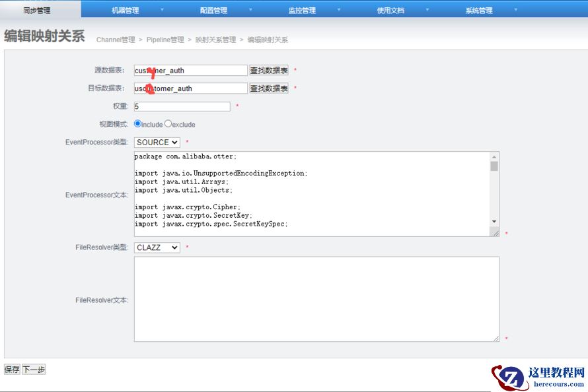588x392 pixels.
Task: Click 查找数据表 button for 目标数据表
Action: point(269,88)
